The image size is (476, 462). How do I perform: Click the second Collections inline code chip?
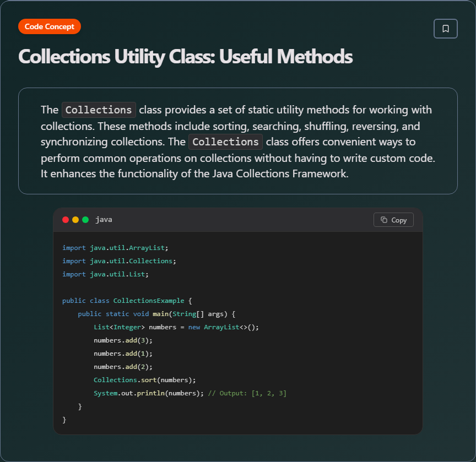225,142
